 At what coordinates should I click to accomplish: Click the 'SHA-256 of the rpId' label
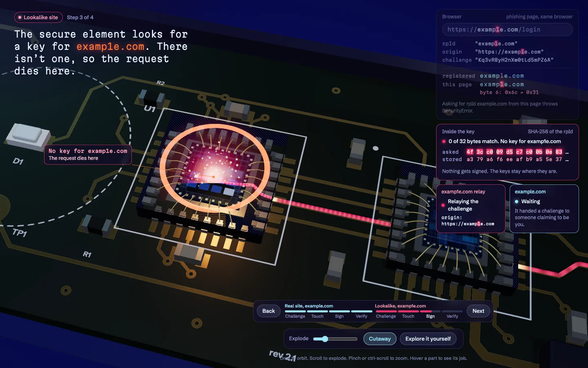click(550, 132)
